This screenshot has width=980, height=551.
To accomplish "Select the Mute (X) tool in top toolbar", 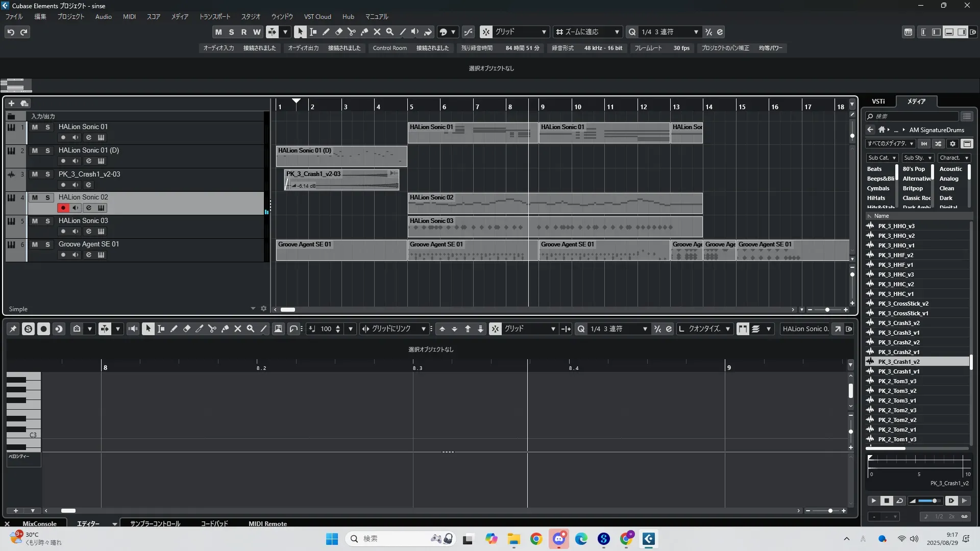I will [377, 32].
